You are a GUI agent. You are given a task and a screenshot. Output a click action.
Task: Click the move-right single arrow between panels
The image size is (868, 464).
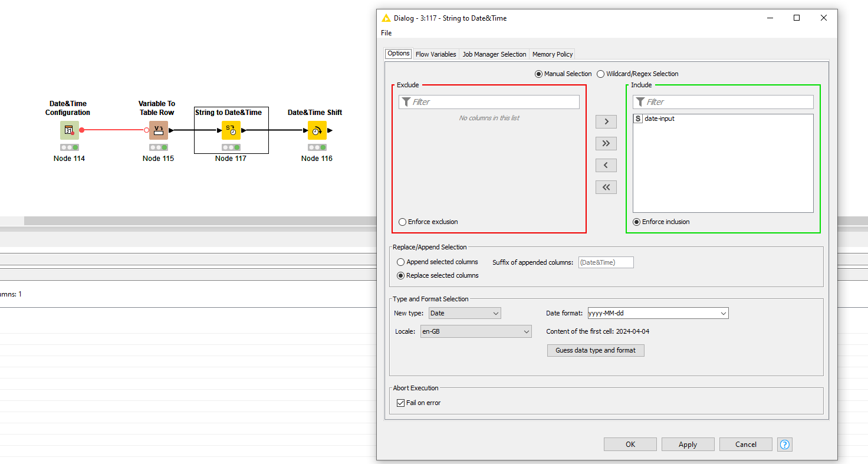point(606,121)
